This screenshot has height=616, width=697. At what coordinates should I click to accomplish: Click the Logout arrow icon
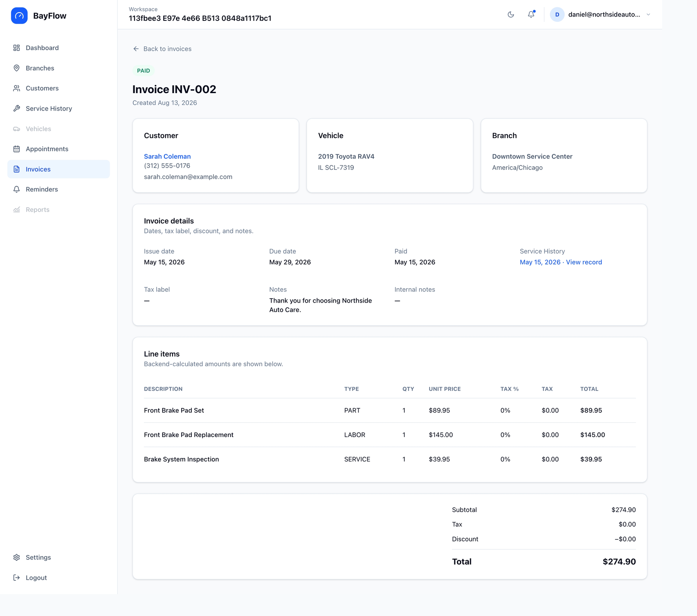17,578
